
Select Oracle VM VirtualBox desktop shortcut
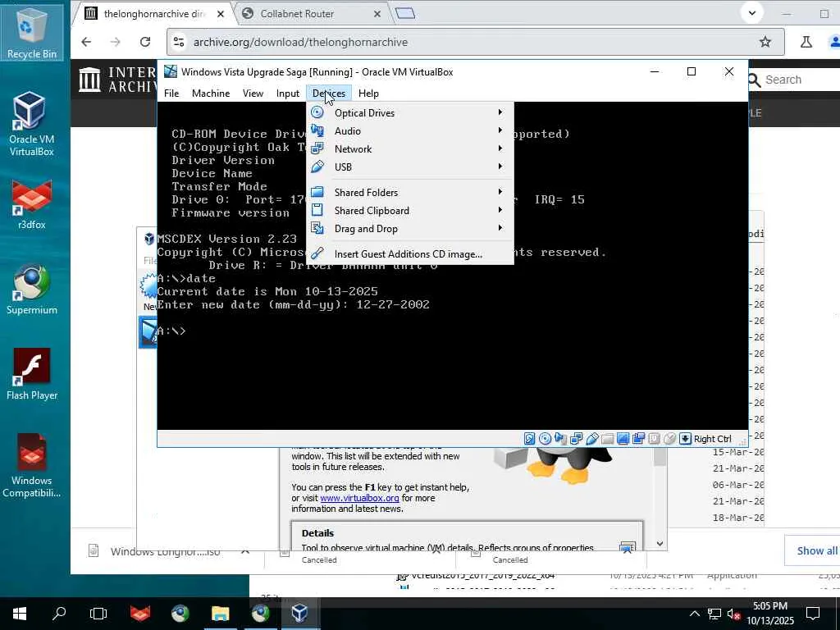[32, 125]
